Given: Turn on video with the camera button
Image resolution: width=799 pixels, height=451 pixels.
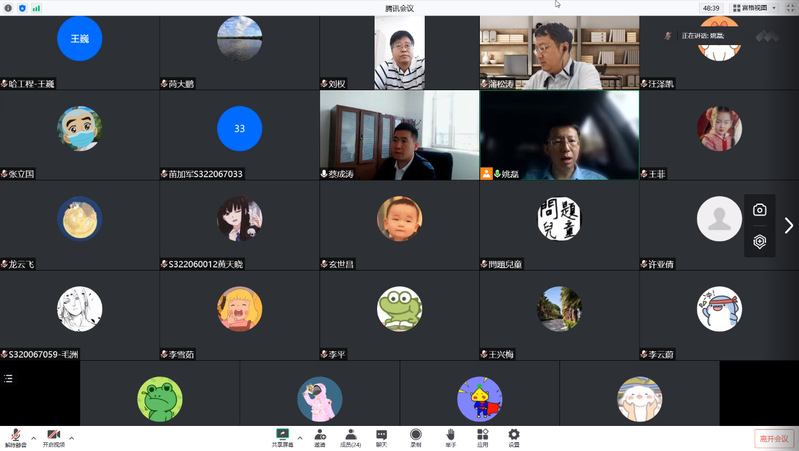Looking at the screenshot, I should (x=53, y=436).
